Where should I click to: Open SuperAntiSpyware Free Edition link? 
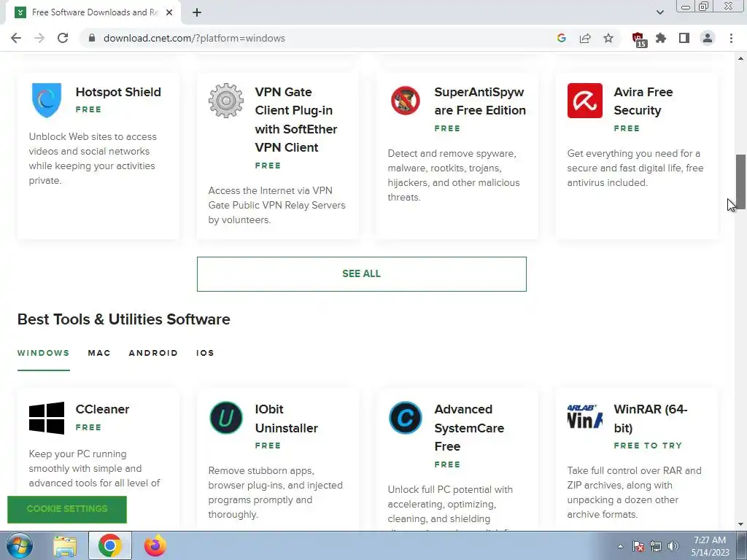pos(480,101)
